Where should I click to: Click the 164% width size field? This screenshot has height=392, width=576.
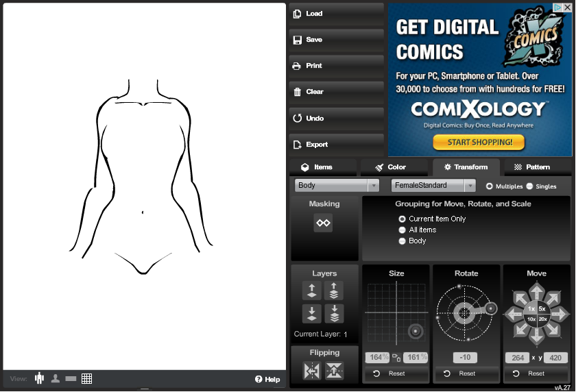coord(377,358)
